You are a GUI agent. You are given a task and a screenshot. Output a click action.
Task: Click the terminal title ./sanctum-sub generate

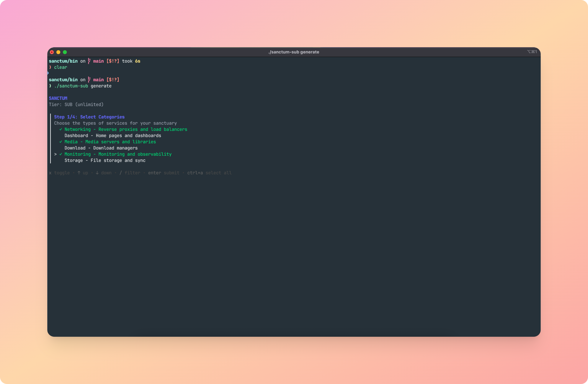pyautogui.click(x=293, y=52)
